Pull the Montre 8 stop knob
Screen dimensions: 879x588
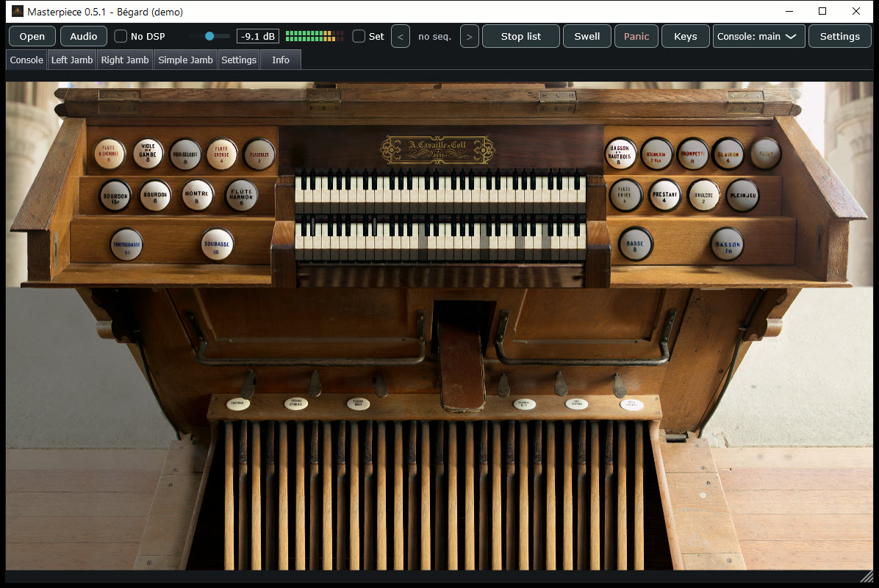[197, 195]
